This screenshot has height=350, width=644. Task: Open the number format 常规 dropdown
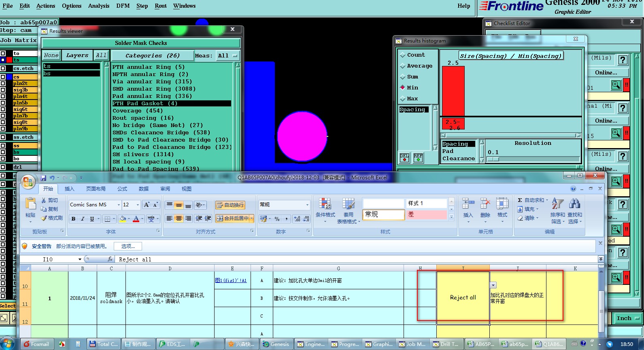[307, 205]
